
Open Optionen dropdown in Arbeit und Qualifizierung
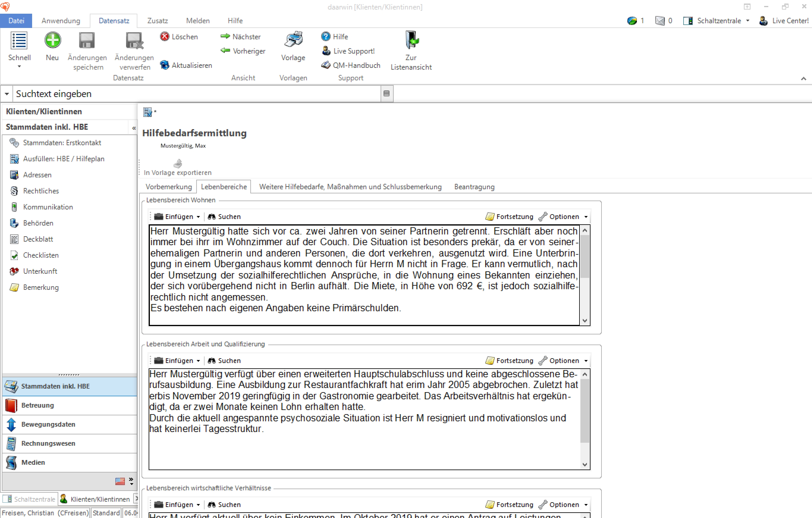click(586, 361)
